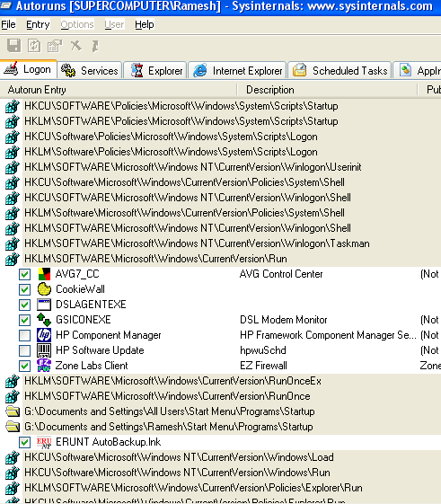Click the Options menu

point(77,24)
